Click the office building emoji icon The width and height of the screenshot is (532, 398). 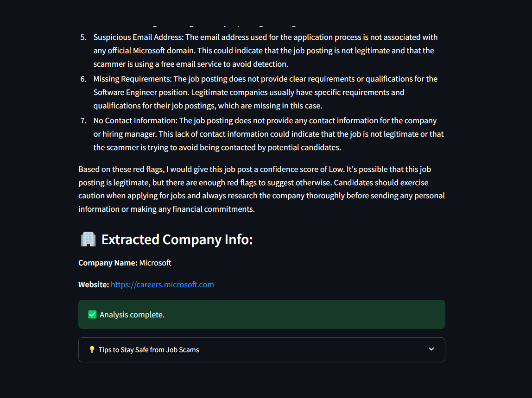pos(88,239)
